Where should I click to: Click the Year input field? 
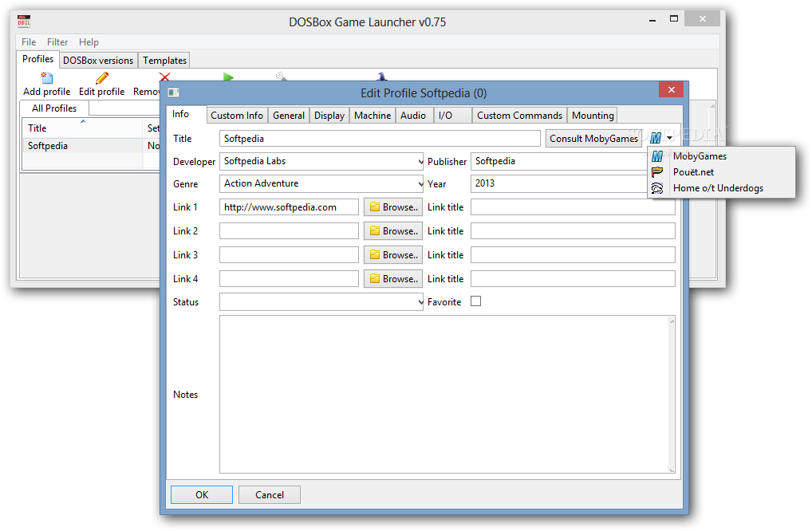point(559,183)
